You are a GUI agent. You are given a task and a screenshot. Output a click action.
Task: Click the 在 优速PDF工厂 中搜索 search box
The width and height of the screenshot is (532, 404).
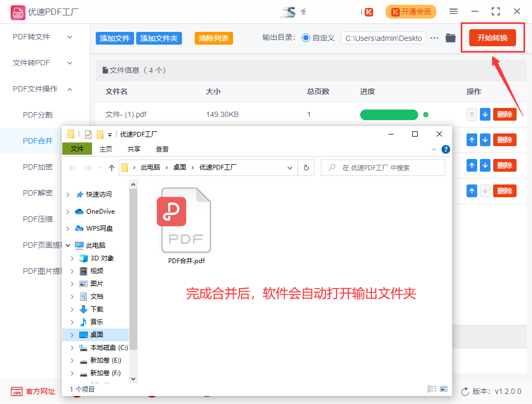click(383, 168)
